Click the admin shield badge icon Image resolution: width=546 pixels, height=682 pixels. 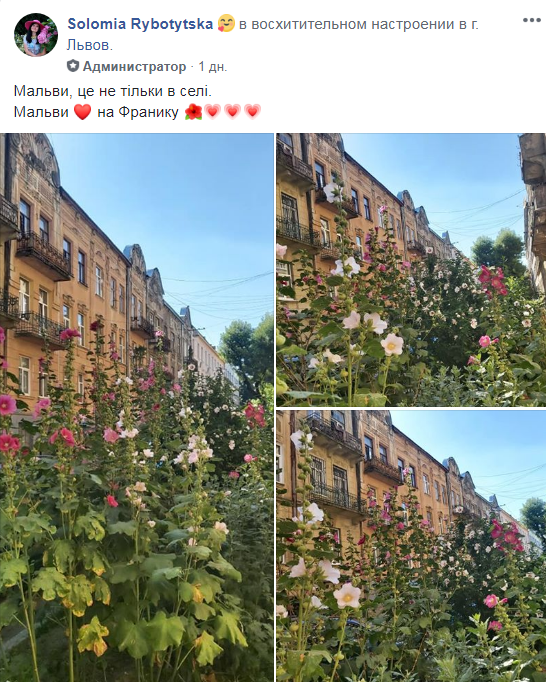pyautogui.click(x=73, y=66)
